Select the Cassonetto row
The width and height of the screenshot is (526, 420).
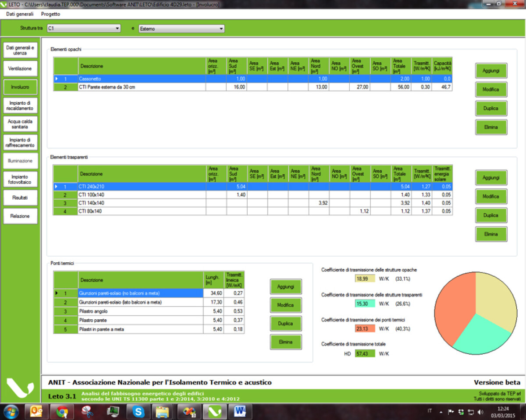(x=253, y=79)
